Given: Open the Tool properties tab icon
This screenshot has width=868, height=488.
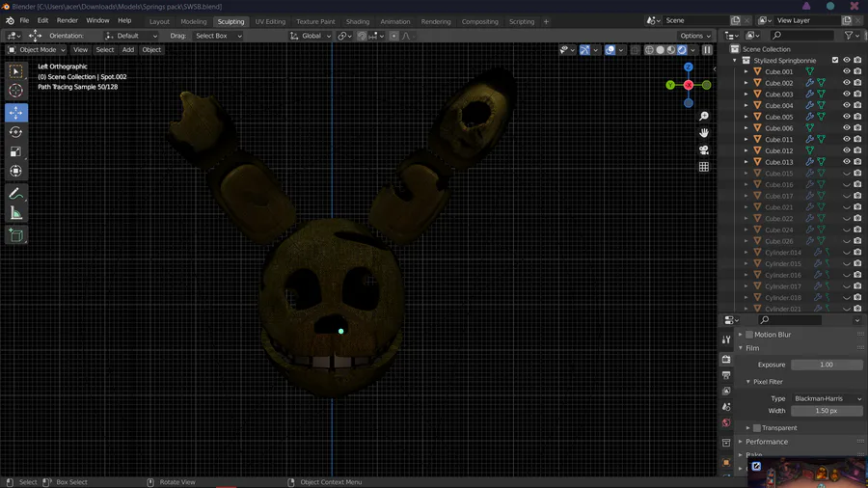Looking at the screenshot, I should pyautogui.click(x=726, y=339).
